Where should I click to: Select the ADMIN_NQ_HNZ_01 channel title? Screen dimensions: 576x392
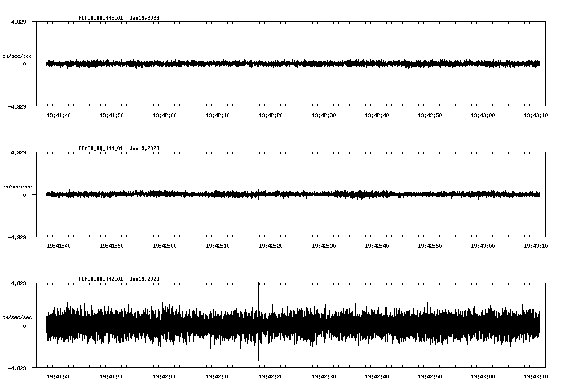pyautogui.click(x=101, y=279)
